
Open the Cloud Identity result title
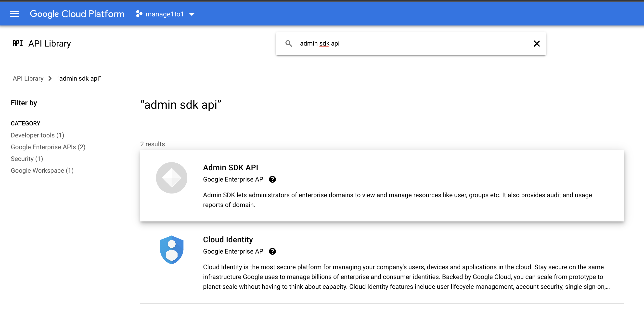[x=228, y=239]
